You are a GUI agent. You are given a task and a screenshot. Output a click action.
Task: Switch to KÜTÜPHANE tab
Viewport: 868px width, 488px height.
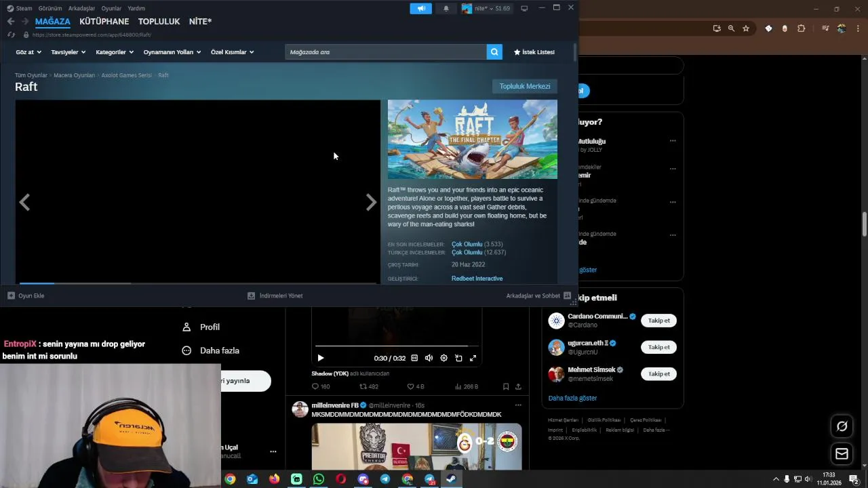(104, 22)
